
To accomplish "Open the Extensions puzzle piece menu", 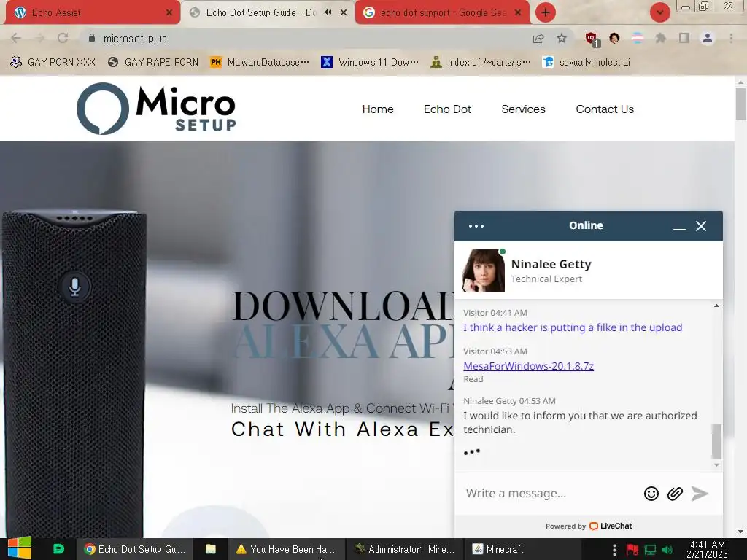I will [x=660, y=38].
